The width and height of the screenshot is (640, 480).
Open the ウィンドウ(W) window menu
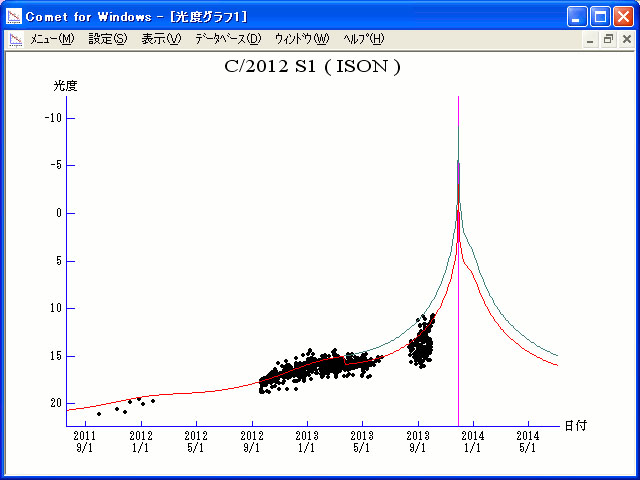(302, 39)
